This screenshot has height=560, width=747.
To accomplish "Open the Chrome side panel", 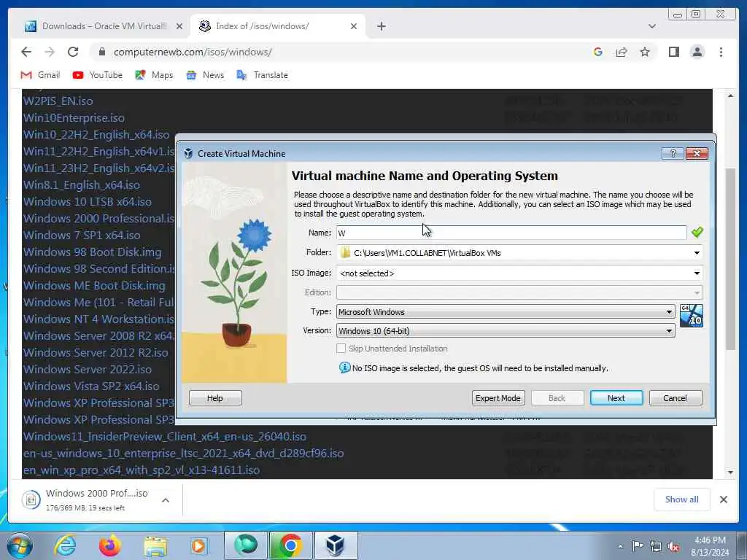I will (x=673, y=52).
